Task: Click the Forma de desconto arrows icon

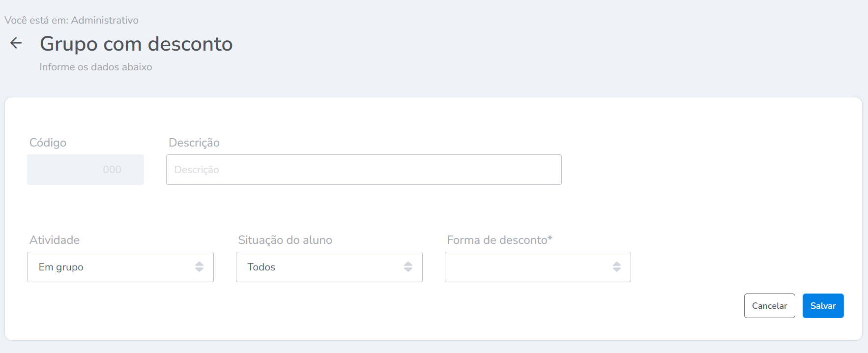Action: (x=616, y=267)
